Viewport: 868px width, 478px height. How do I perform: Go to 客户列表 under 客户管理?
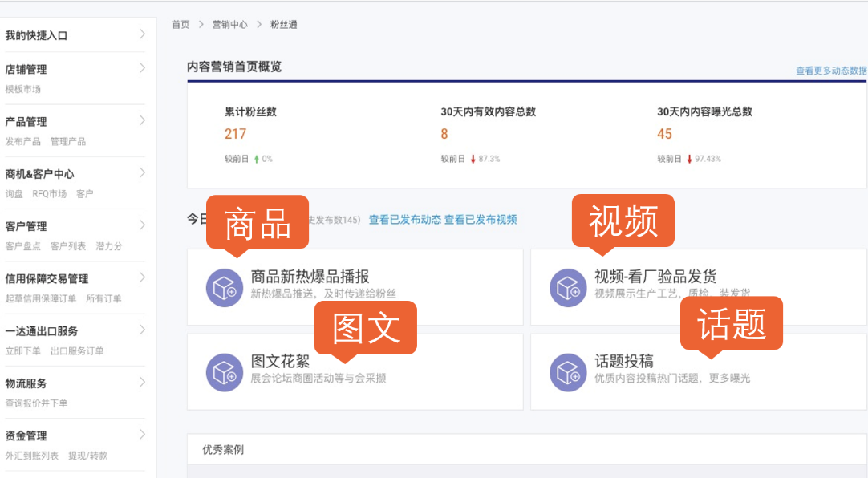pyautogui.click(x=68, y=246)
